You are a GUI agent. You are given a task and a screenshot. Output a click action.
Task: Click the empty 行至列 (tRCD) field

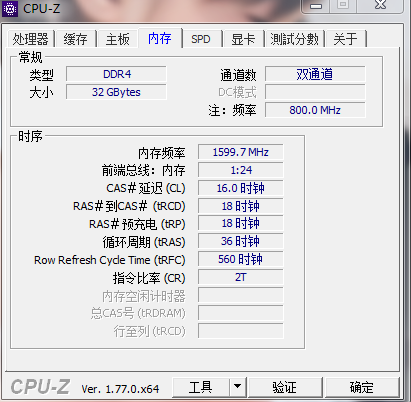click(x=241, y=331)
